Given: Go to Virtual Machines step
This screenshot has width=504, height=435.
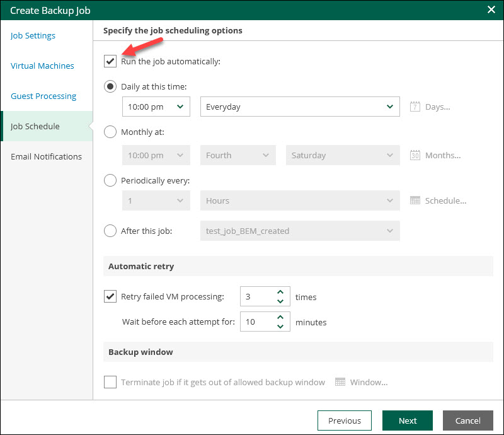Looking at the screenshot, I should tap(42, 66).
